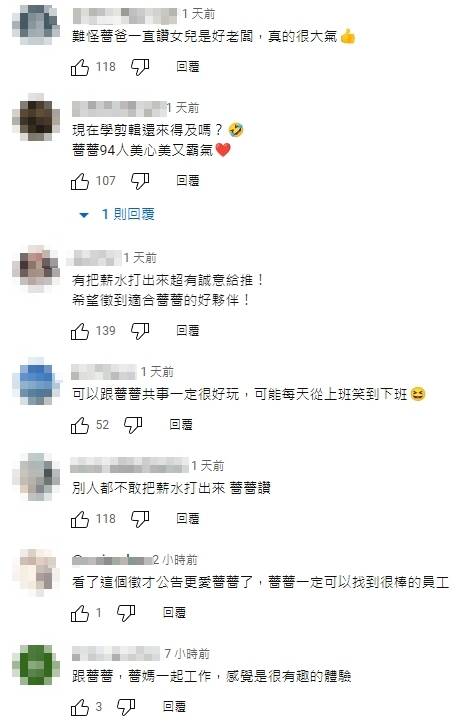Viewport: 461px width, 723px height.
Task: Like the comment with 52 likes
Action: pyautogui.click(x=80, y=425)
